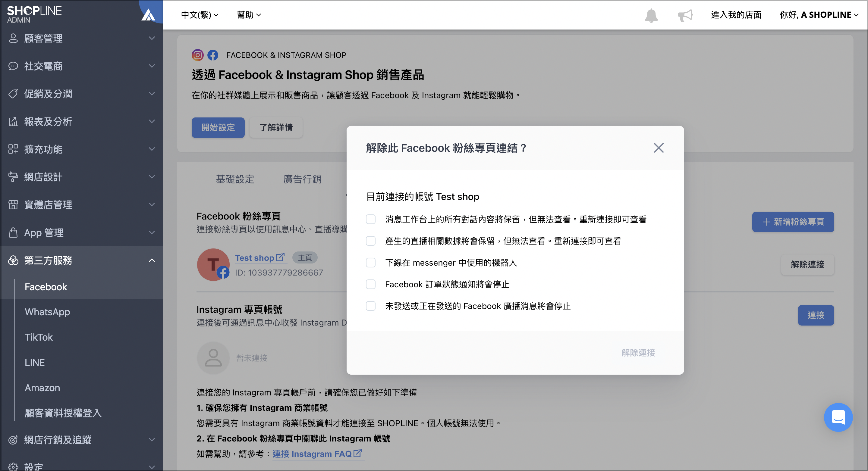Click the App 管理 bag icon
Screen dimensions: 868x471
point(13,232)
